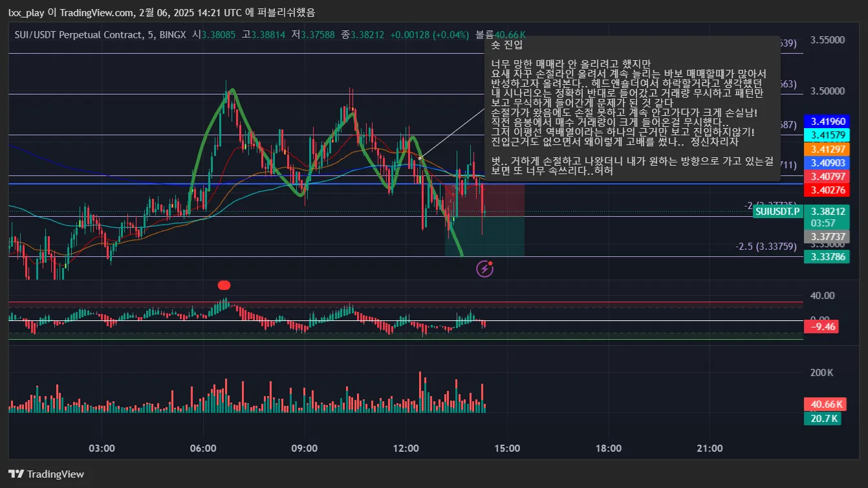Select the low value 3.37588
868x488 pixels.
click(318, 34)
